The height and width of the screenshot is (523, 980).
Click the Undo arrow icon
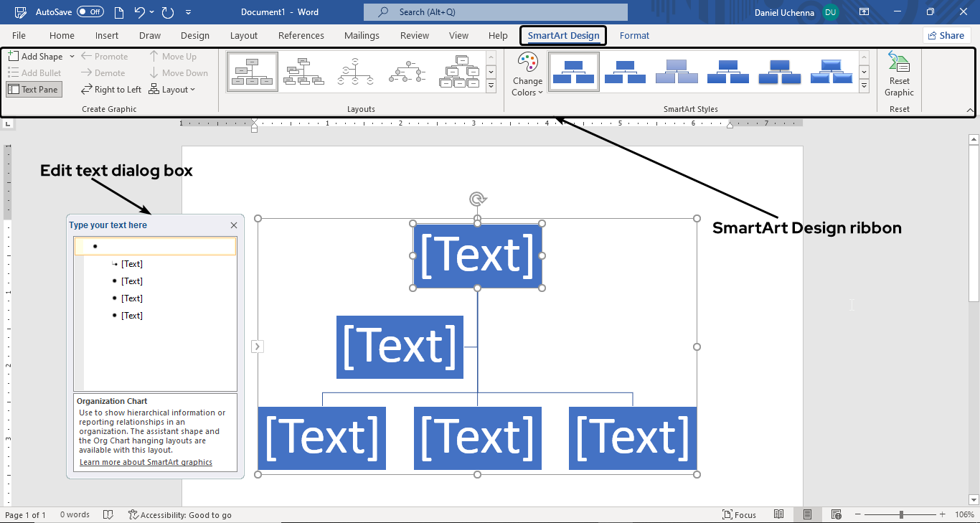139,12
